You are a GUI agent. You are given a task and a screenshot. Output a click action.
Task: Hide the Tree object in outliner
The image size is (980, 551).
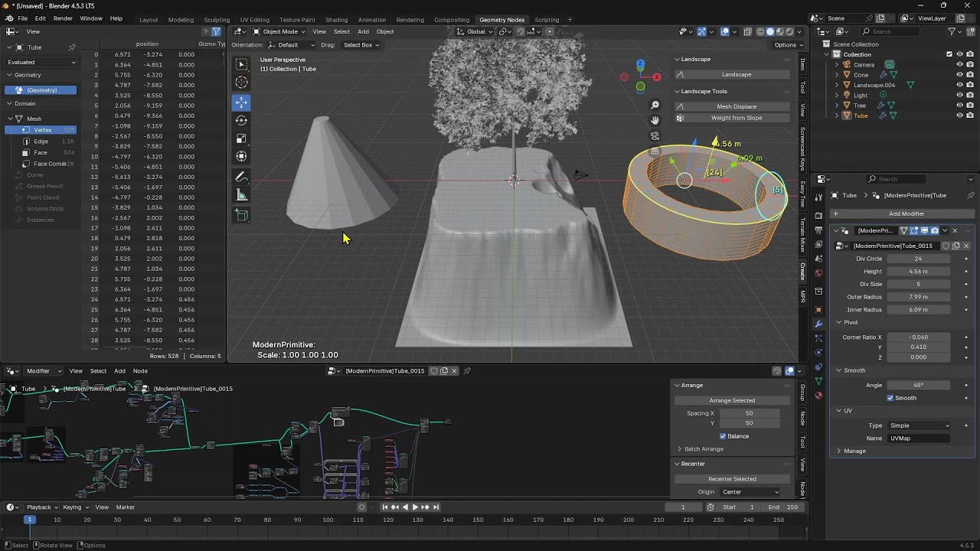959,106
